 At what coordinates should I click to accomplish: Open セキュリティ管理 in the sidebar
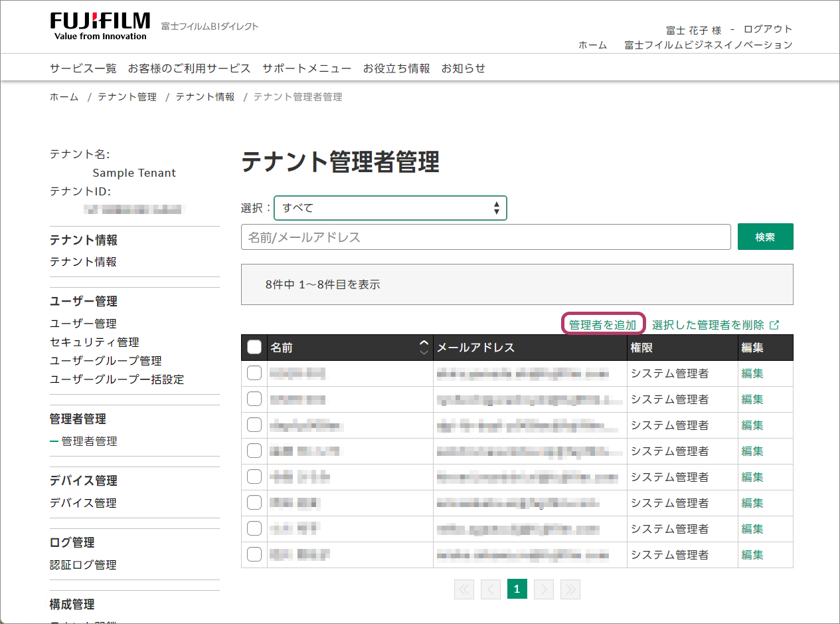(x=94, y=342)
